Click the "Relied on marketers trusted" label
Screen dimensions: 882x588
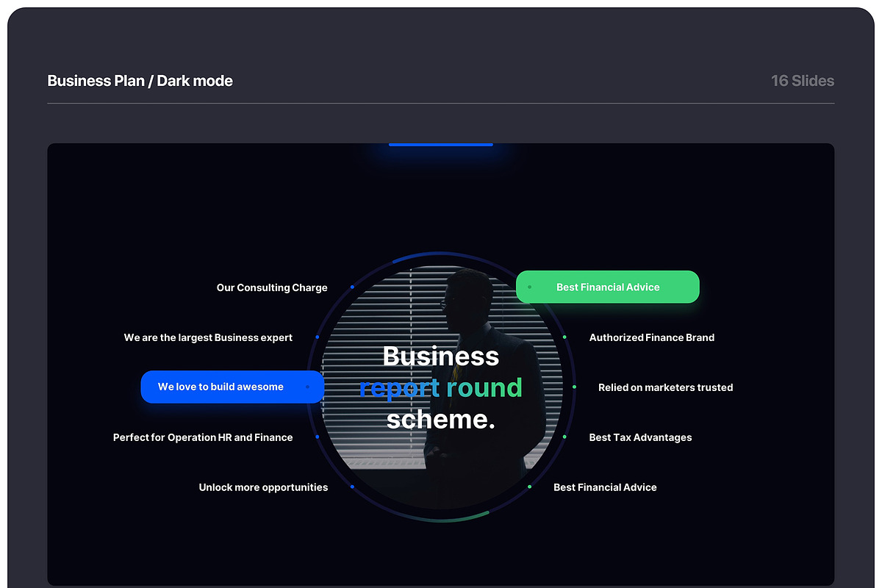point(665,387)
